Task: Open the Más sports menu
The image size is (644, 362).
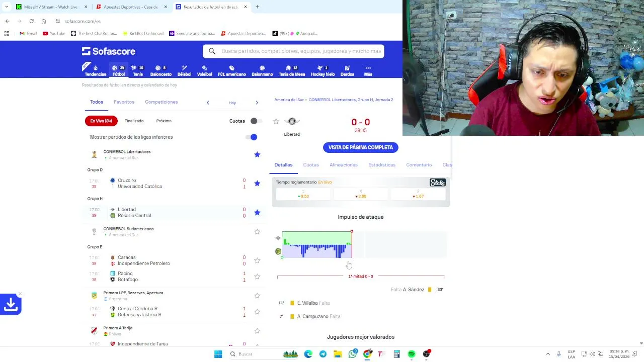Action: pos(368,70)
